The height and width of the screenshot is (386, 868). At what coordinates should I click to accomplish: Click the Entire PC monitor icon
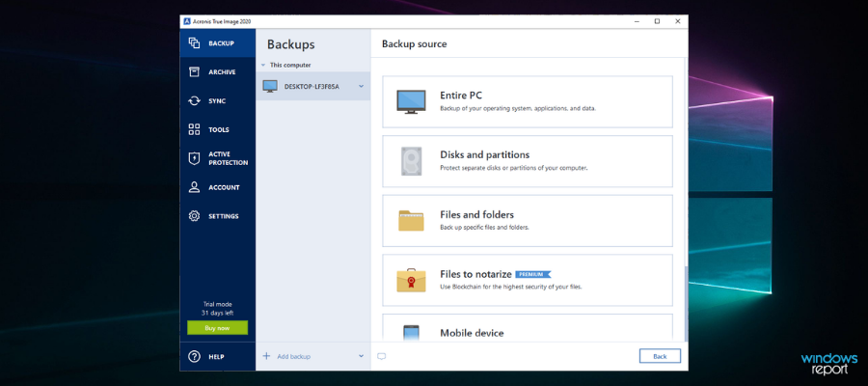click(x=411, y=102)
